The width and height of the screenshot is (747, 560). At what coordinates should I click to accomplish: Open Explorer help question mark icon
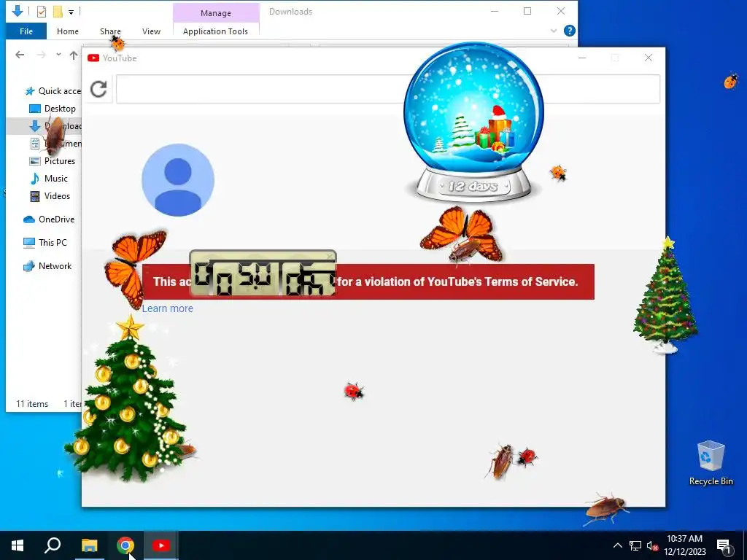click(x=569, y=31)
